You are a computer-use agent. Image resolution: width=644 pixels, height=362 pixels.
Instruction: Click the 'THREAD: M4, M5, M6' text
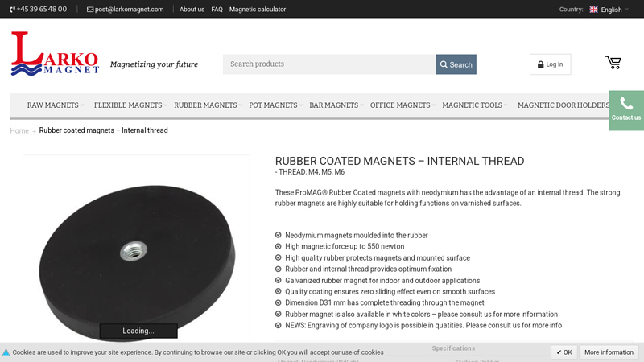coord(312,172)
